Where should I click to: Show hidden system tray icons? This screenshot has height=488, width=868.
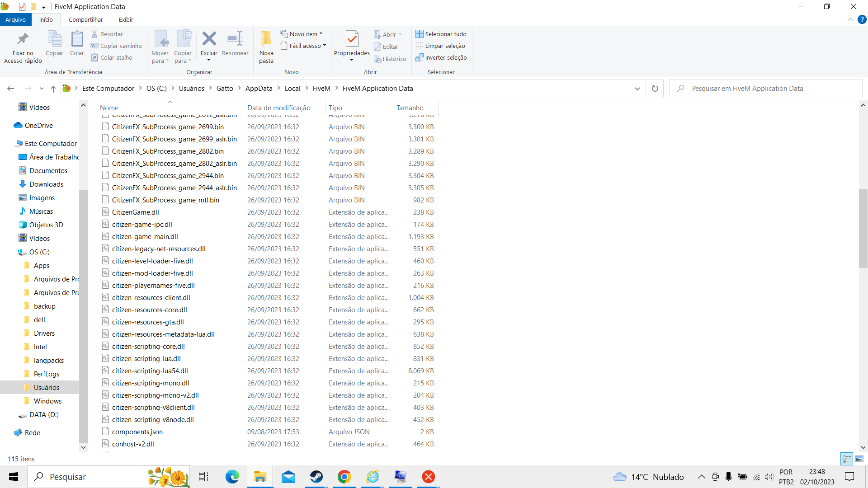[x=701, y=477]
